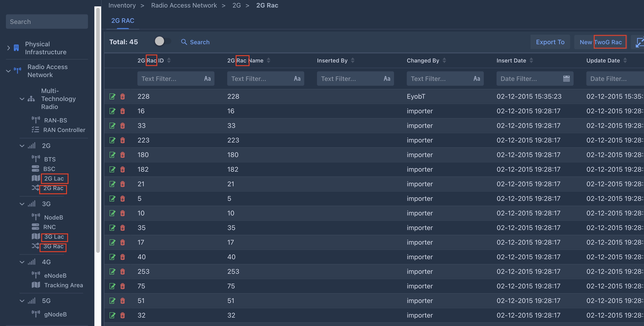Expand the Physical Infrastructure tree node
This screenshot has height=326, width=644.
tap(8, 48)
